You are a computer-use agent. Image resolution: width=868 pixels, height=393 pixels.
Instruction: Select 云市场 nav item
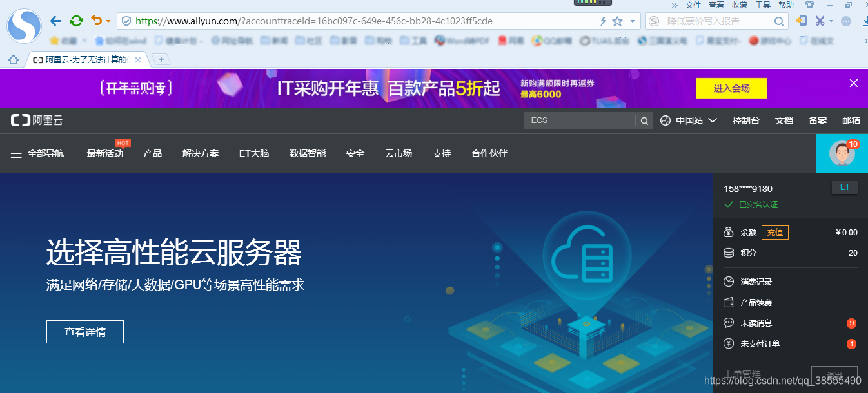coord(399,153)
